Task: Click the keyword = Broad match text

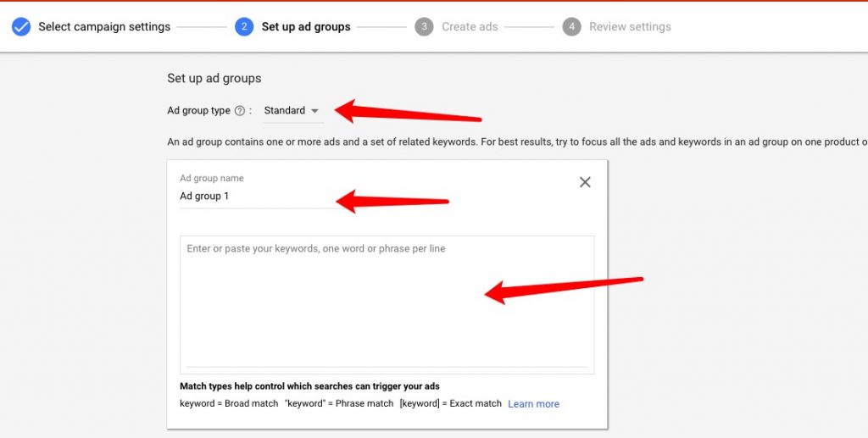Action: (229, 404)
